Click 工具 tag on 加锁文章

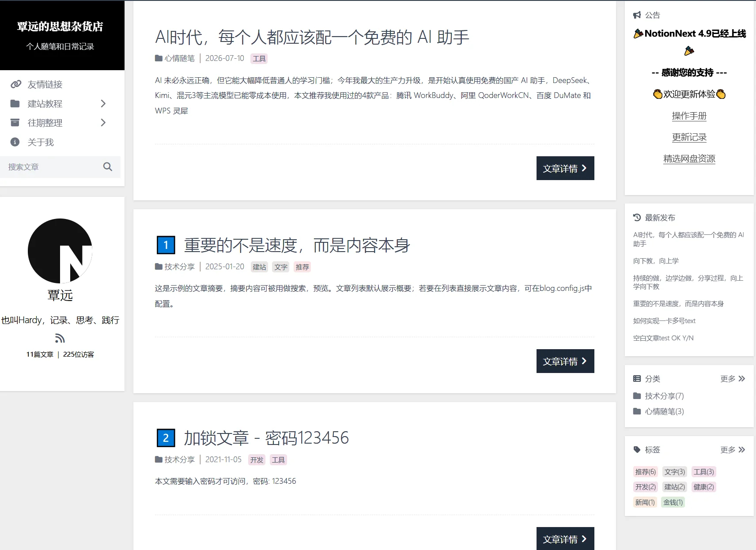[278, 460]
